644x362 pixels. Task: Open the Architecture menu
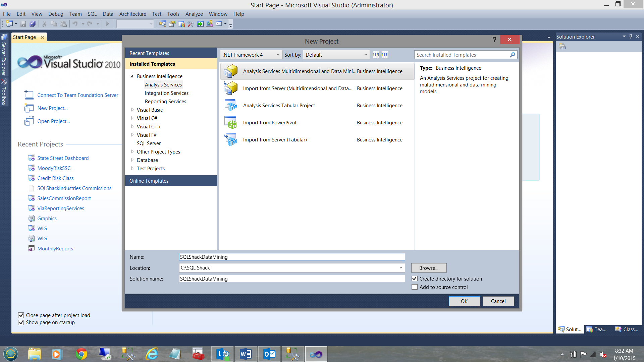coord(132,14)
